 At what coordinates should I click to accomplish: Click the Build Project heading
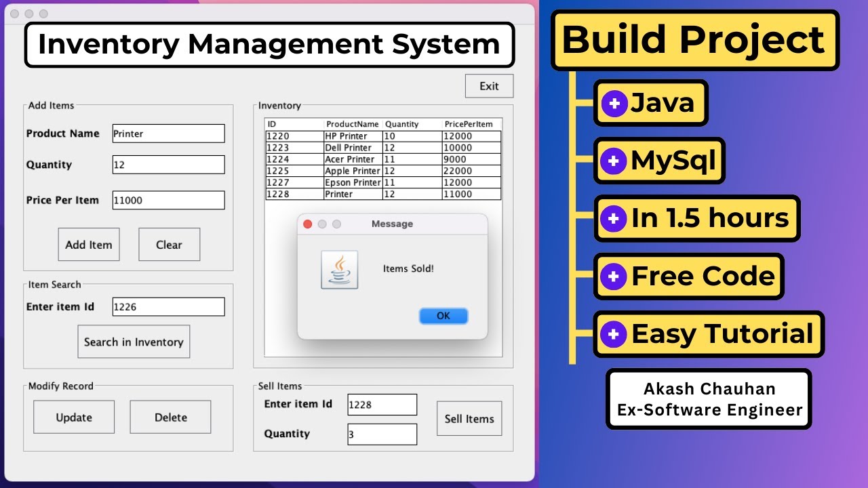(694, 39)
